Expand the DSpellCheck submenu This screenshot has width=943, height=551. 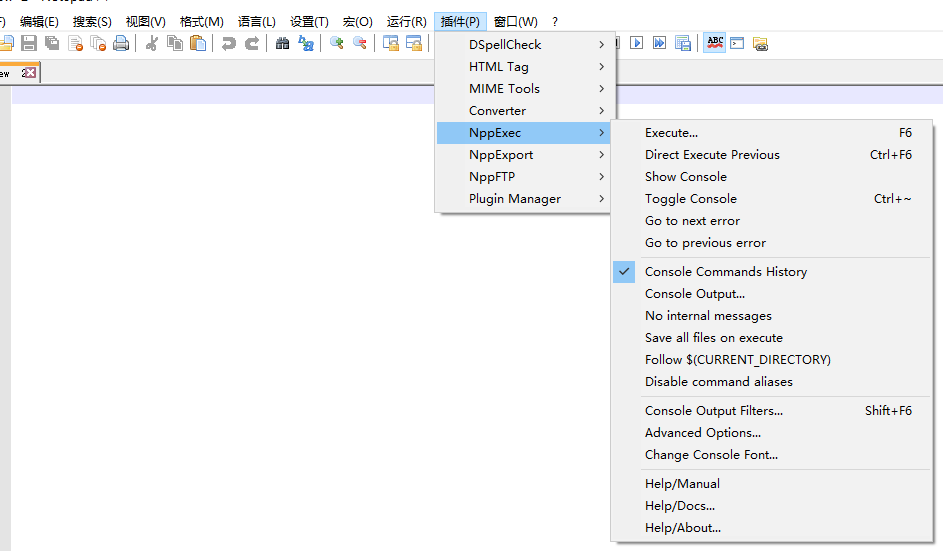click(523, 45)
